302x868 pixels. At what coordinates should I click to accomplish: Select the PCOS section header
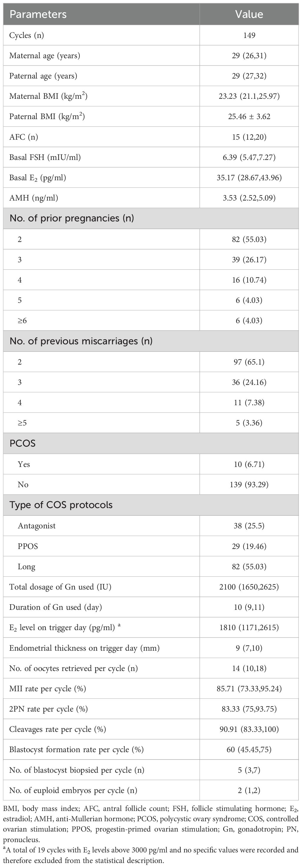tap(23, 443)
